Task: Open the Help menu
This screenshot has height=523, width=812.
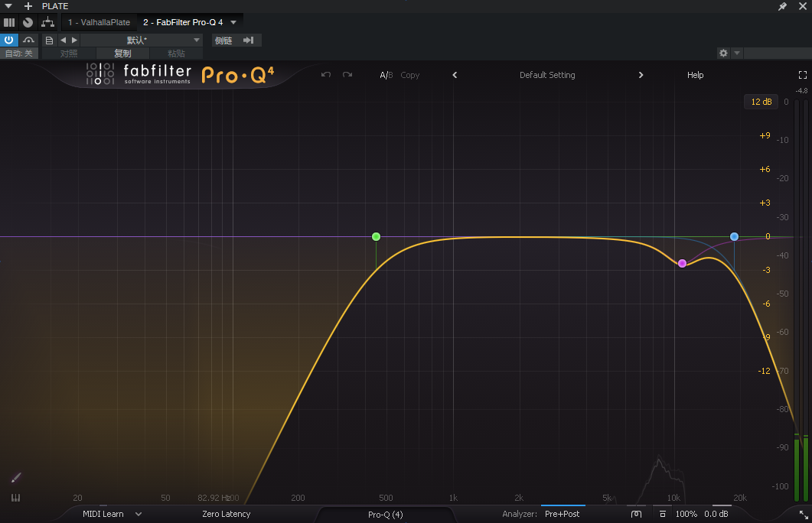Action: [695, 75]
